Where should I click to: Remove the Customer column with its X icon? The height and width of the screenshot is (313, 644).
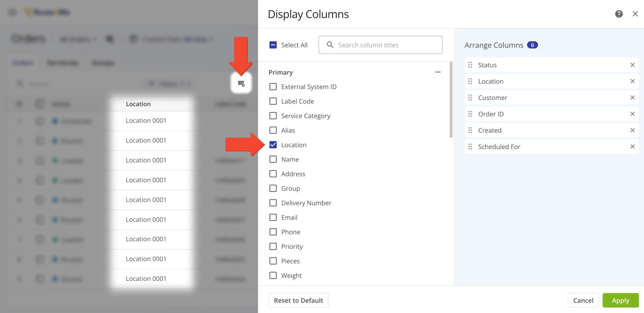pos(633,97)
